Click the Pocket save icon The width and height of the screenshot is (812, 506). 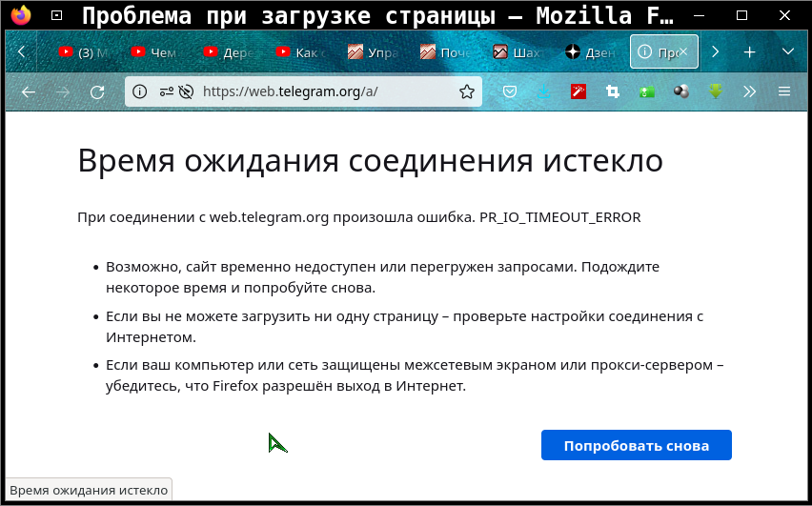(510, 92)
